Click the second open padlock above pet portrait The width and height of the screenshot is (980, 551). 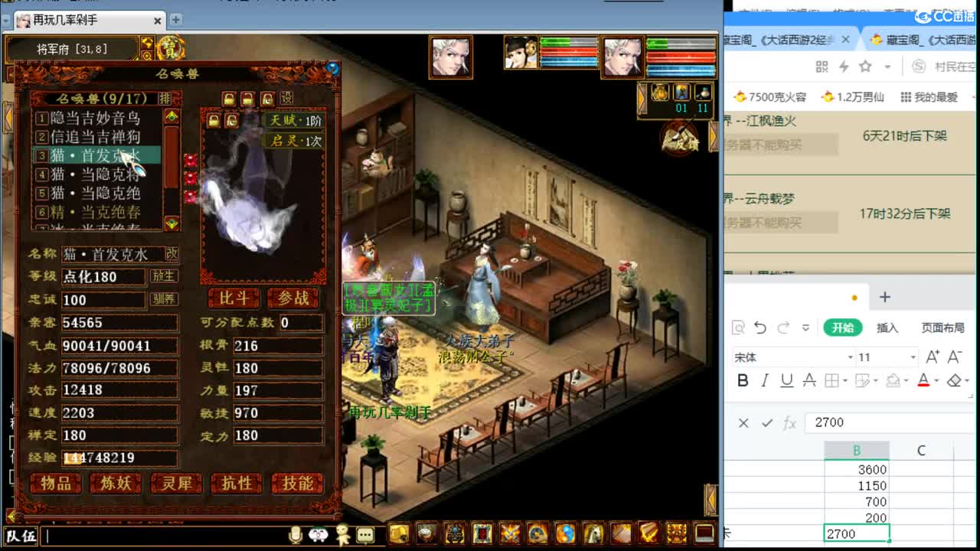247,99
